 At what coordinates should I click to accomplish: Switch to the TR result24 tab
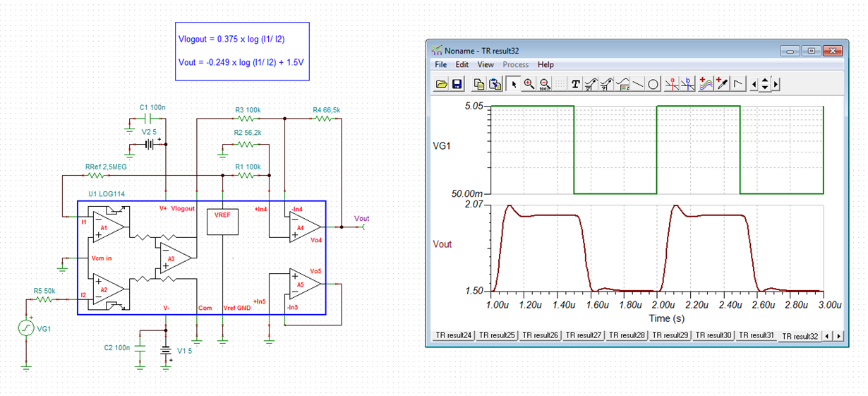tap(453, 335)
